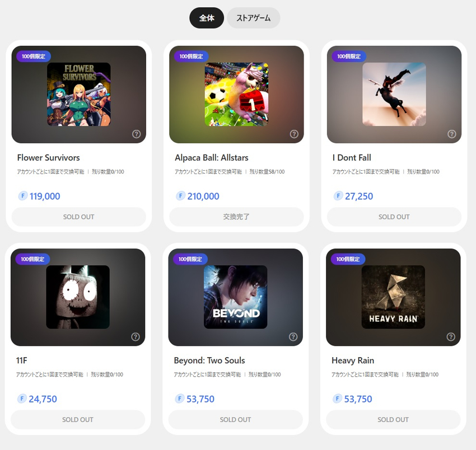Open the help icon on Alpaca Ball card
The height and width of the screenshot is (450, 476).
294,134
